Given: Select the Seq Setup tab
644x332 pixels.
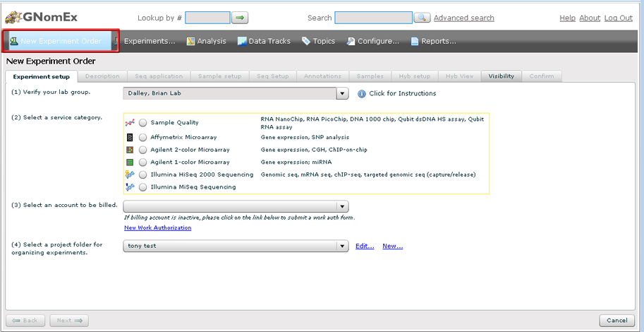Looking at the screenshot, I should [x=273, y=76].
